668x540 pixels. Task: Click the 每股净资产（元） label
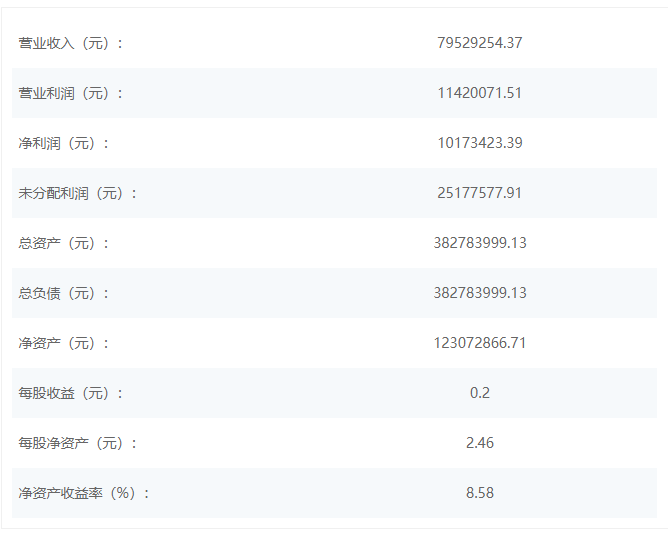click(78, 443)
